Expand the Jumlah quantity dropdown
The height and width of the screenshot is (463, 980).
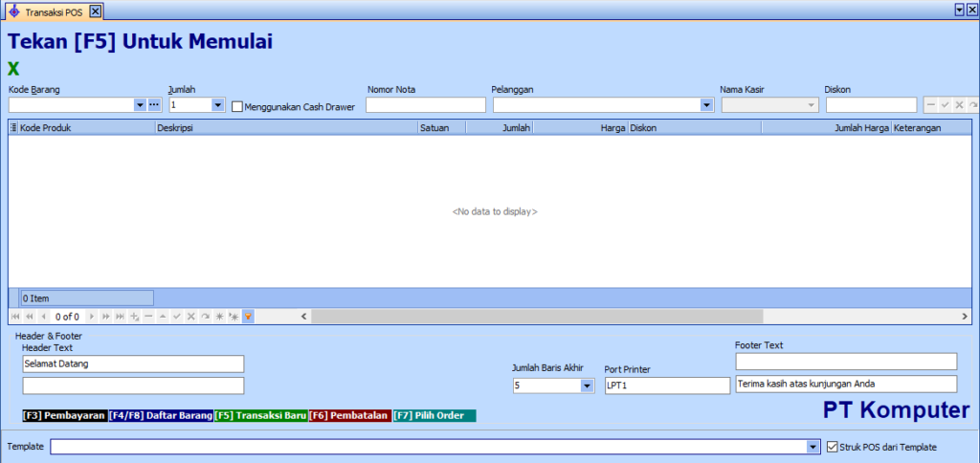217,105
